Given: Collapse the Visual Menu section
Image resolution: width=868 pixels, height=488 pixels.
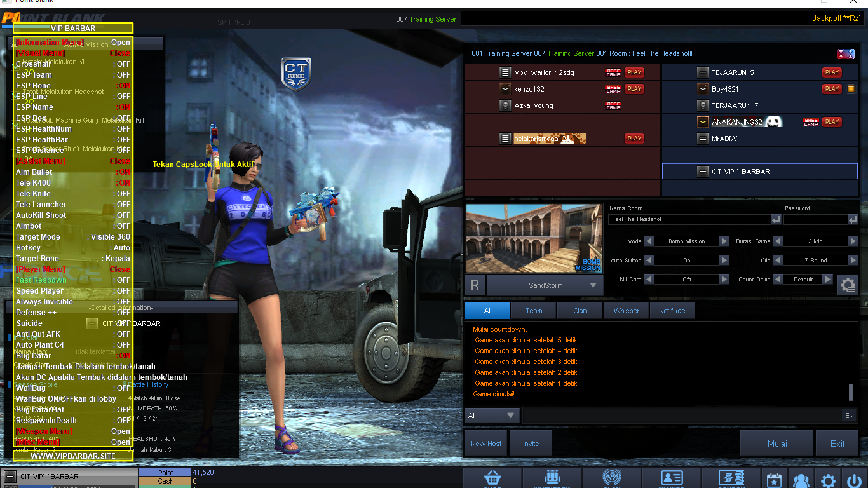Looking at the screenshot, I should (73, 53).
